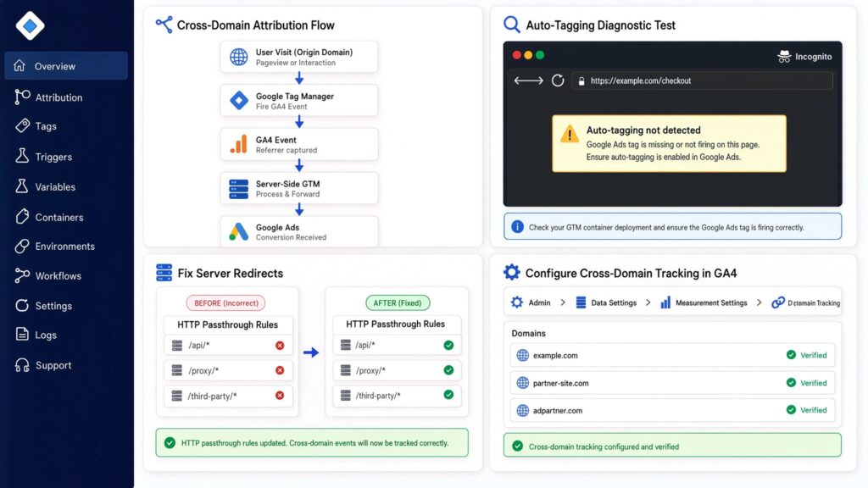Open the Google Ads Conversion Received step

click(x=299, y=231)
